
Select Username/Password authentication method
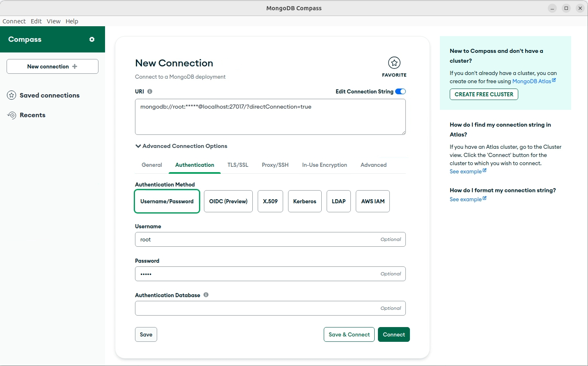click(x=167, y=201)
